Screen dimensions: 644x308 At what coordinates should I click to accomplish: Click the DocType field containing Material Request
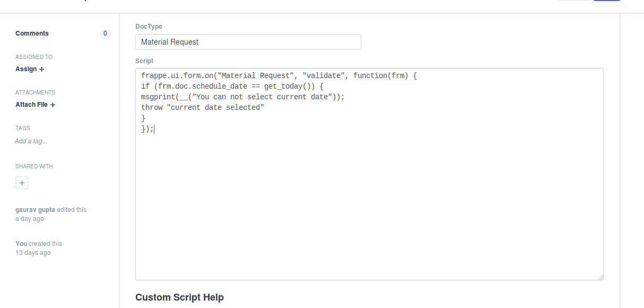248,42
